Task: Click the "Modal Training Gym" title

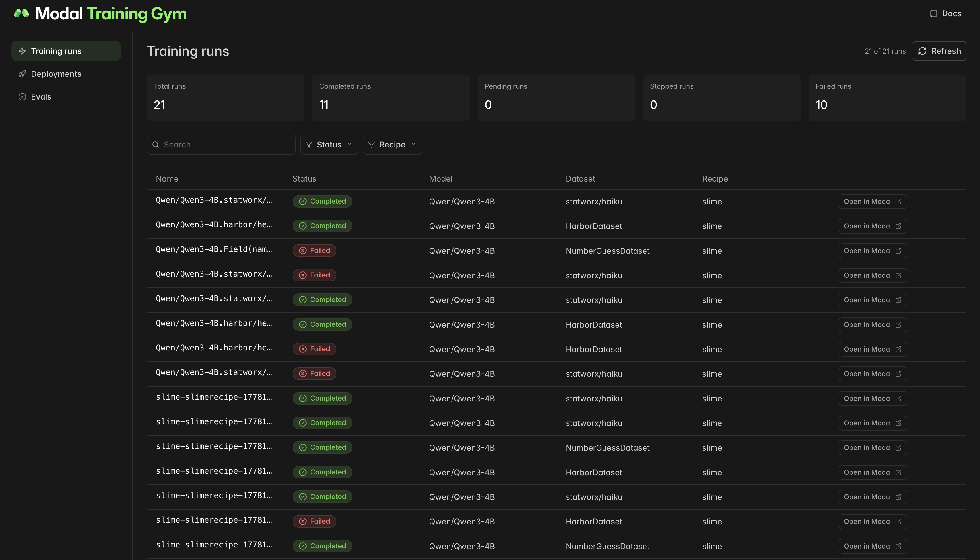Action: coord(111,14)
